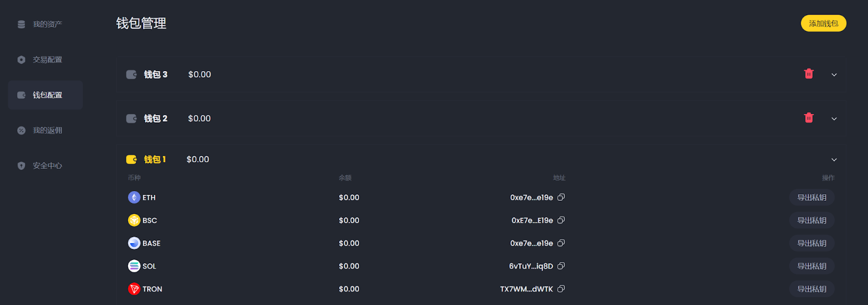Collapse the 钱包 1 details chevron
The image size is (868, 305).
tap(834, 160)
